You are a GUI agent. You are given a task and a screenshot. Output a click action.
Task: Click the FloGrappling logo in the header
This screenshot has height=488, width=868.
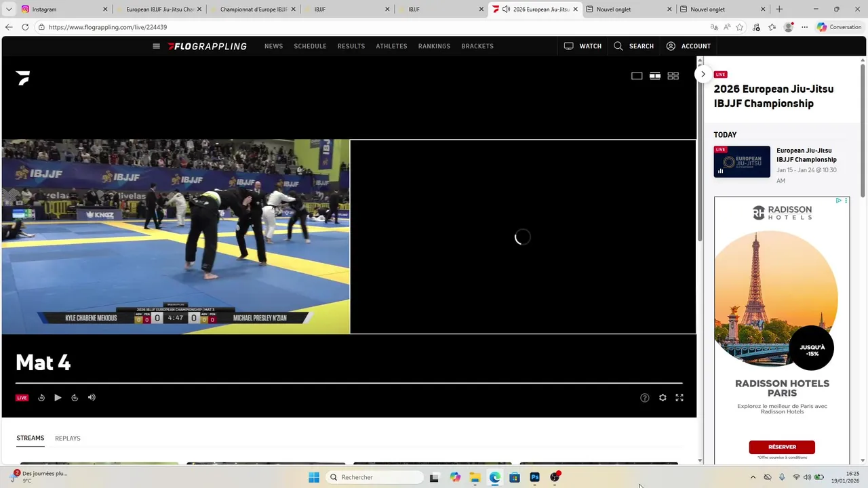point(208,46)
